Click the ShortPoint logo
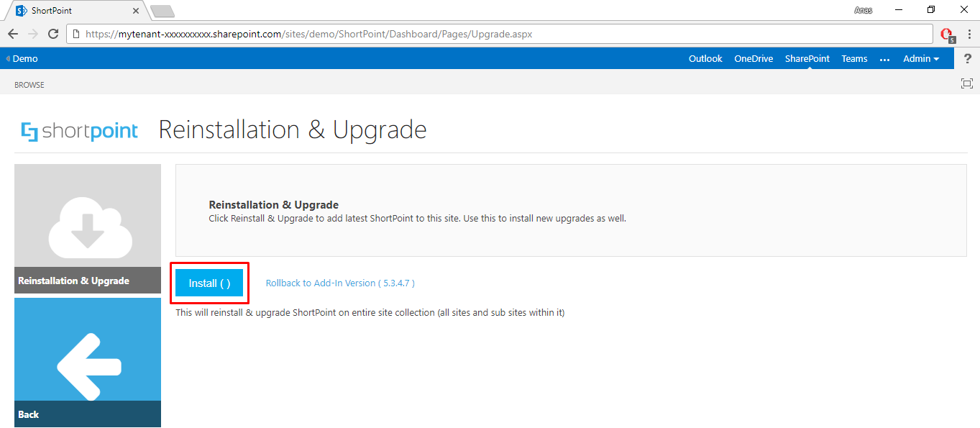 coord(80,131)
